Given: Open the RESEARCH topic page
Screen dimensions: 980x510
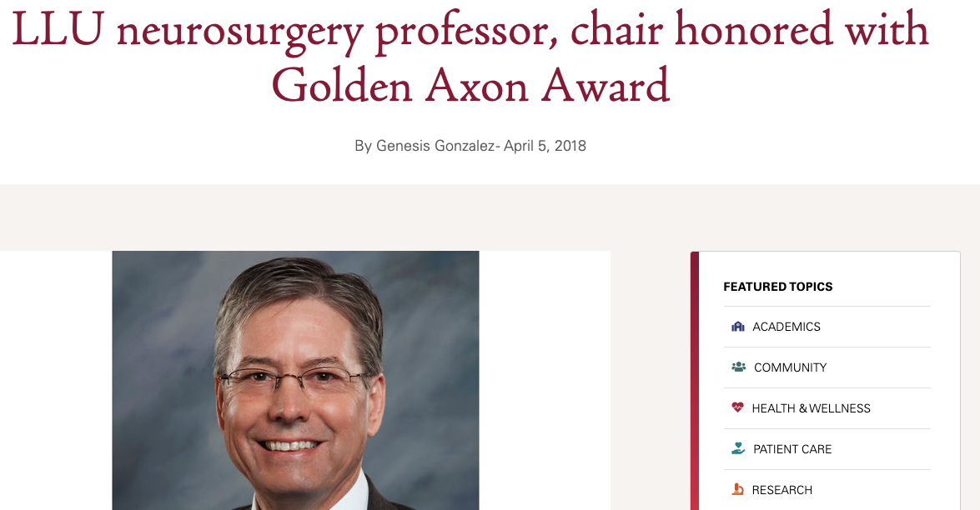Looking at the screenshot, I should coord(783,489).
